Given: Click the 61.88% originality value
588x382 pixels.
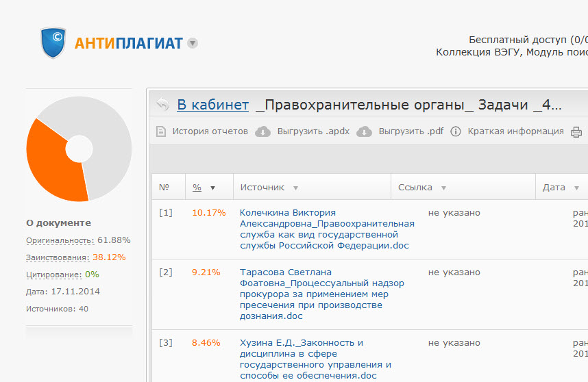Looking at the screenshot, I should click(x=114, y=240).
